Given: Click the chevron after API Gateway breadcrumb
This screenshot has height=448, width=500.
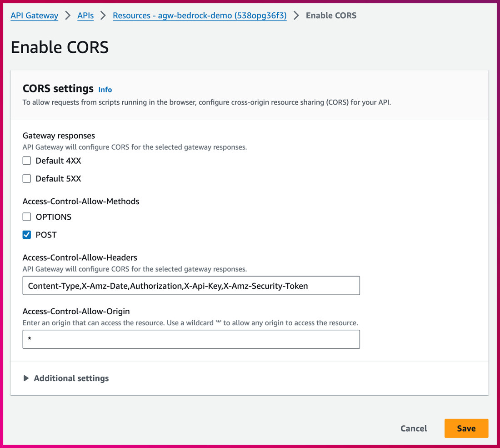Looking at the screenshot, I should point(68,15).
